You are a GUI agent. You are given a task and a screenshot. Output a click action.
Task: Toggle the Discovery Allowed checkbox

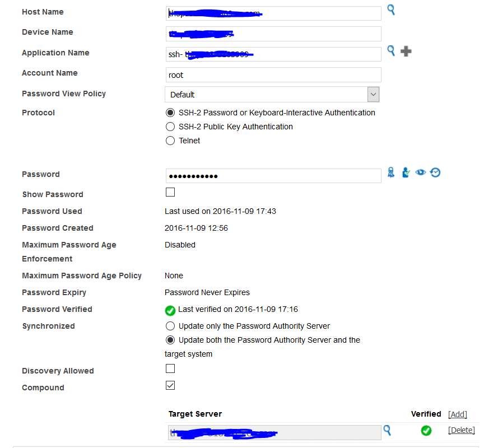[x=170, y=368]
